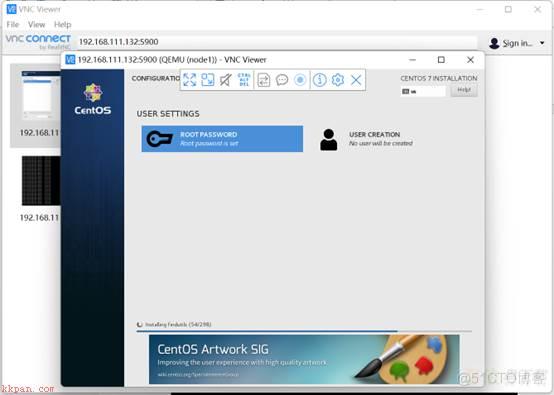This screenshot has width=554, height=395.
Task: Select the first connection thumbnail in VNC Viewer
Action: [x=37, y=105]
